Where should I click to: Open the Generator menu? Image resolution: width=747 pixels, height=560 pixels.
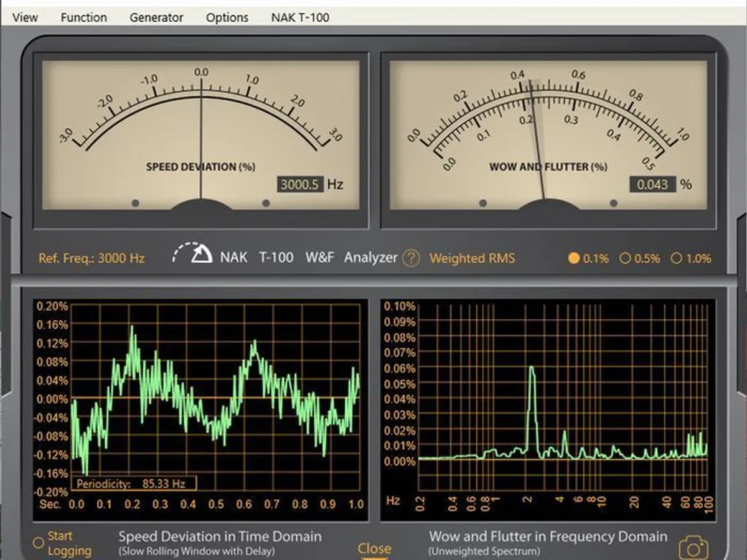click(x=156, y=17)
